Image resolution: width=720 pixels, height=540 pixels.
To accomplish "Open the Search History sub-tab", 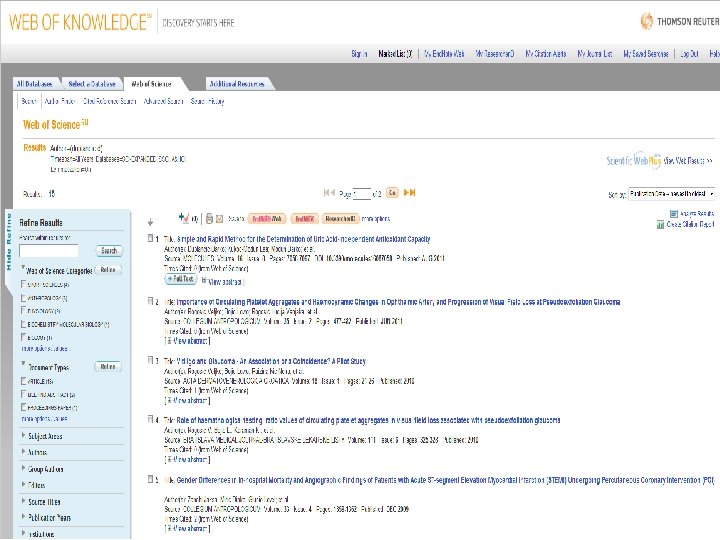I will pyautogui.click(x=207, y=101).
